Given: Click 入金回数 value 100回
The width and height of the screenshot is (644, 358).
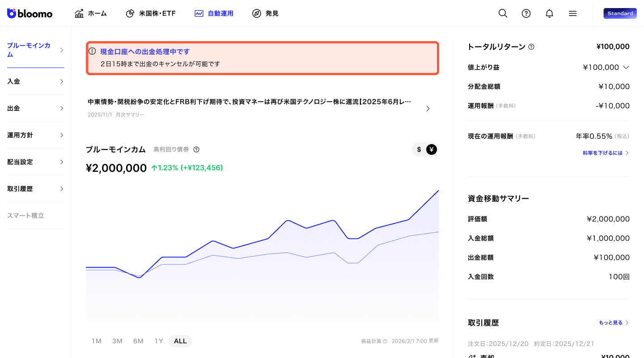Looking at the screenshot, I should (x=619, y=277).
